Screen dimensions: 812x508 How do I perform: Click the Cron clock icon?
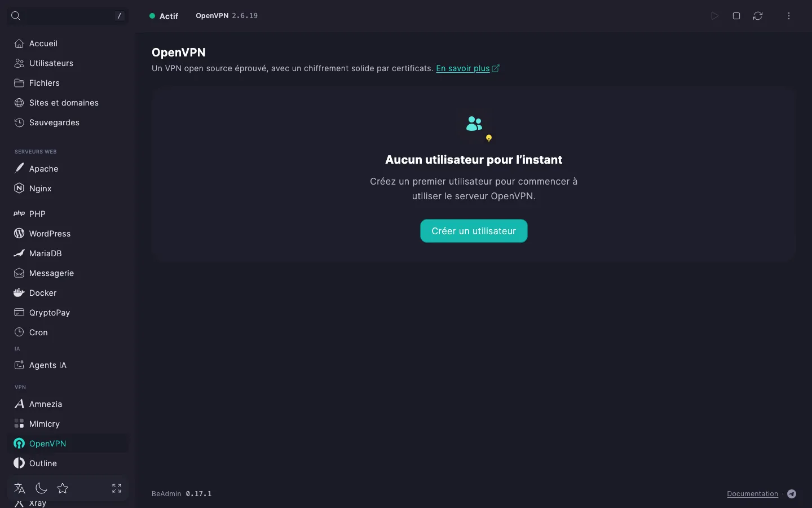pyautogui.click(x=19, y=332)
